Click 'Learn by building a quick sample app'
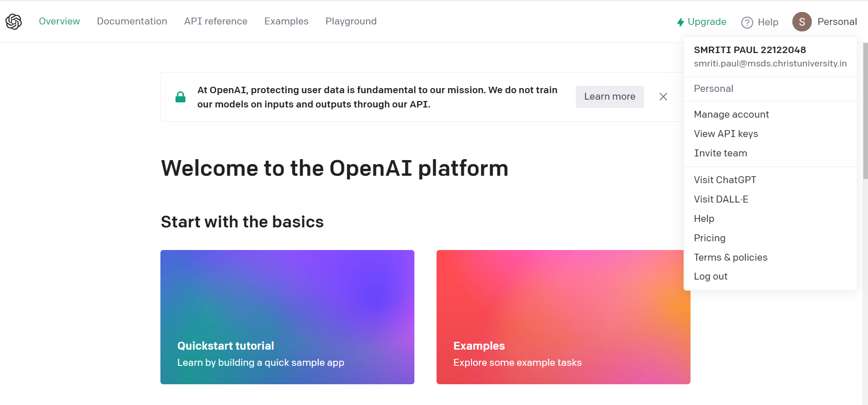The image size is (868, 405). click(x=261, y=363)
